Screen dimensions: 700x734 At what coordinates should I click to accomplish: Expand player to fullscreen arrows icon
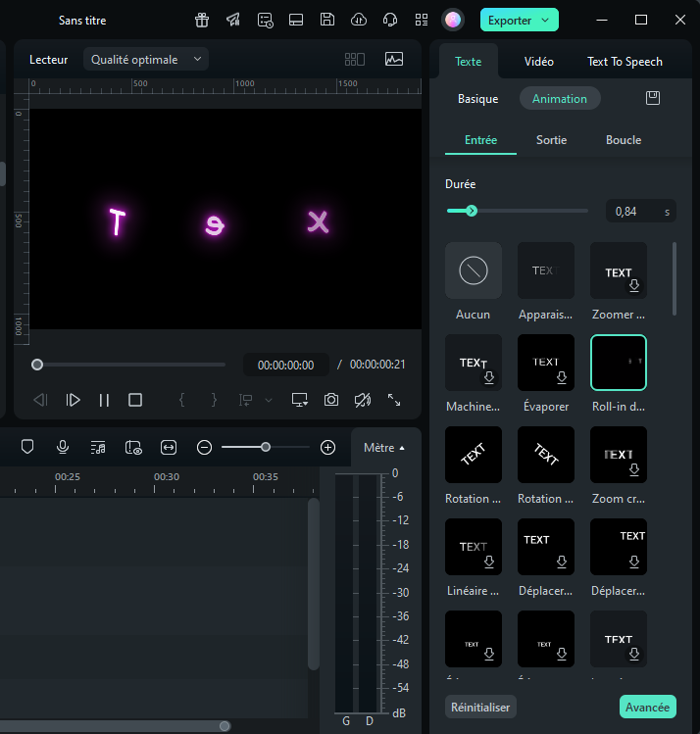(394, 400)
